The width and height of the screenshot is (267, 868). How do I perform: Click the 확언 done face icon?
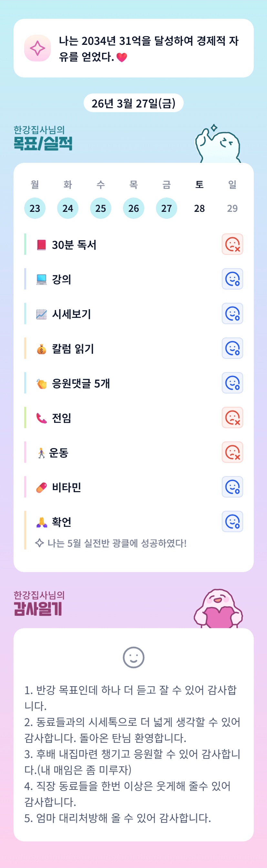[x=232, y=522]
